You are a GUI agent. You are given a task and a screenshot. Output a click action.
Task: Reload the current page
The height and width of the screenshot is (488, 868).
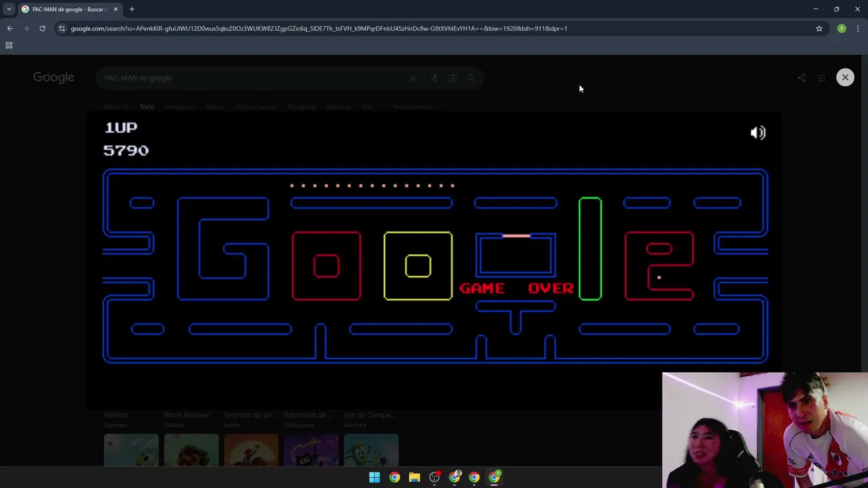(42, 28)
